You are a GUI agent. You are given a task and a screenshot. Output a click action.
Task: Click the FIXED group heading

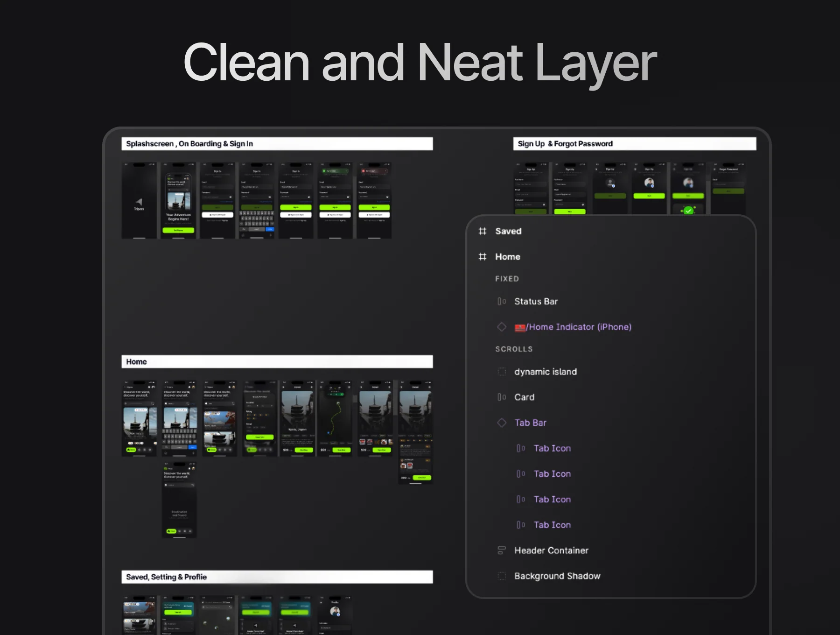click(x=507, y=279)
